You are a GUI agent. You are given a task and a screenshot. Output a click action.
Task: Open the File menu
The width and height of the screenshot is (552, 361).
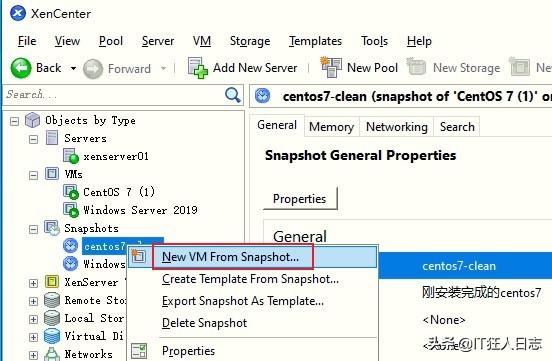tap(27, 41)
